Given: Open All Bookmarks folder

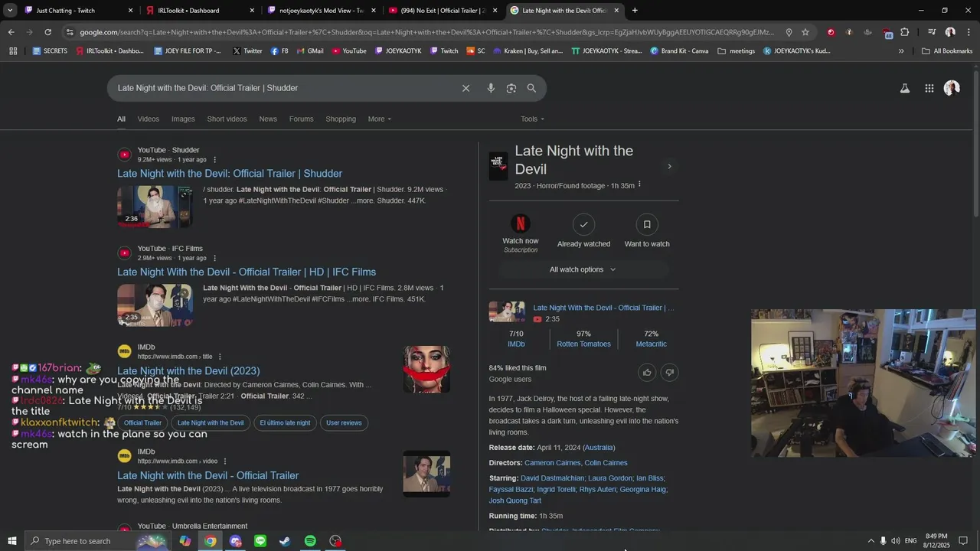Looking at the screenshot, I should 947,51.
